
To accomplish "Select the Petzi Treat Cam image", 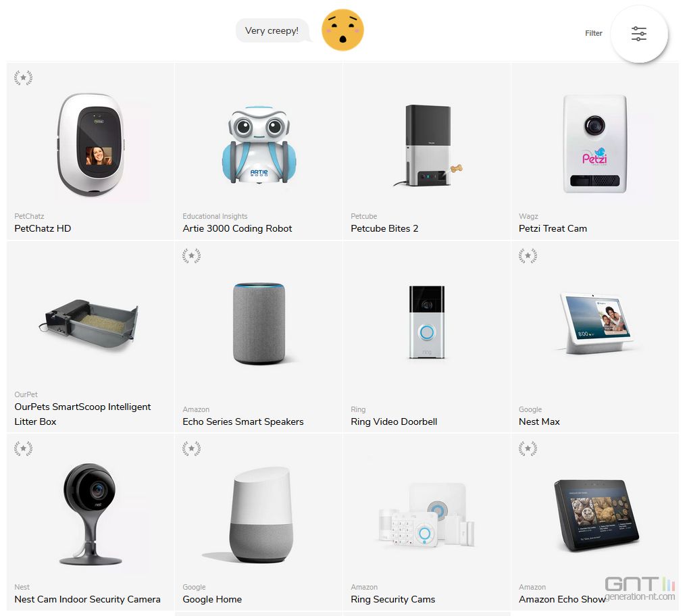I will pos(594,144).
